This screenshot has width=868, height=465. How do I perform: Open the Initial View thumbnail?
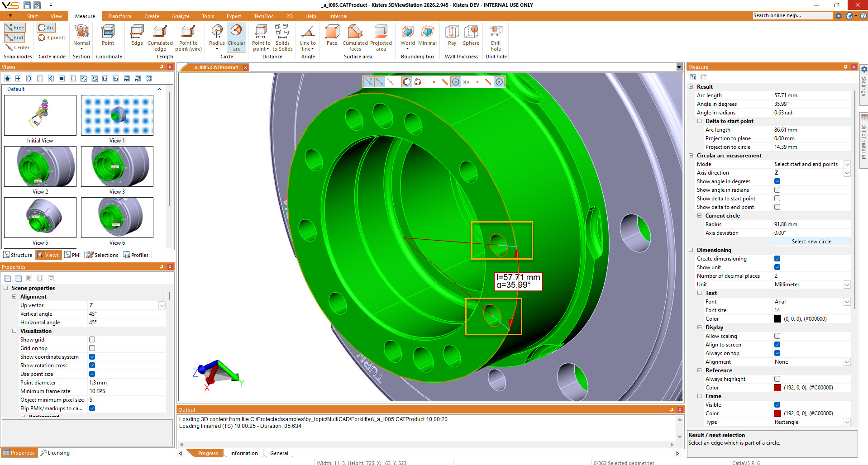[40, 115]
